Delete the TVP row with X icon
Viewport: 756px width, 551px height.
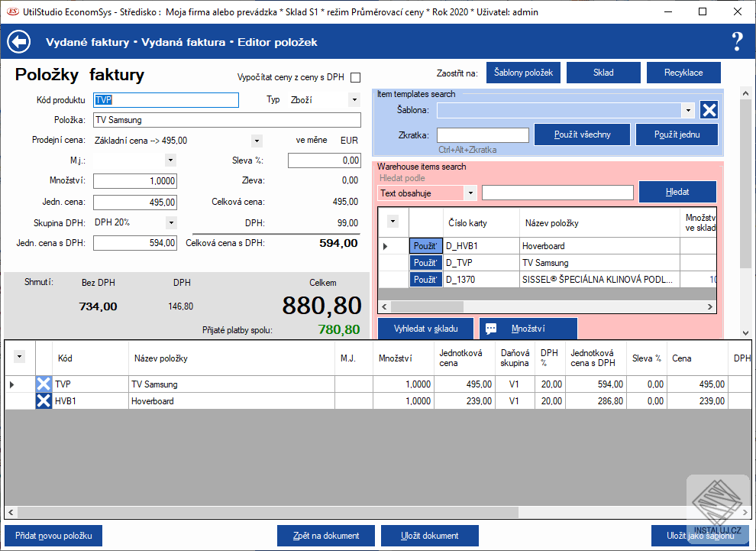click(44, 384)
